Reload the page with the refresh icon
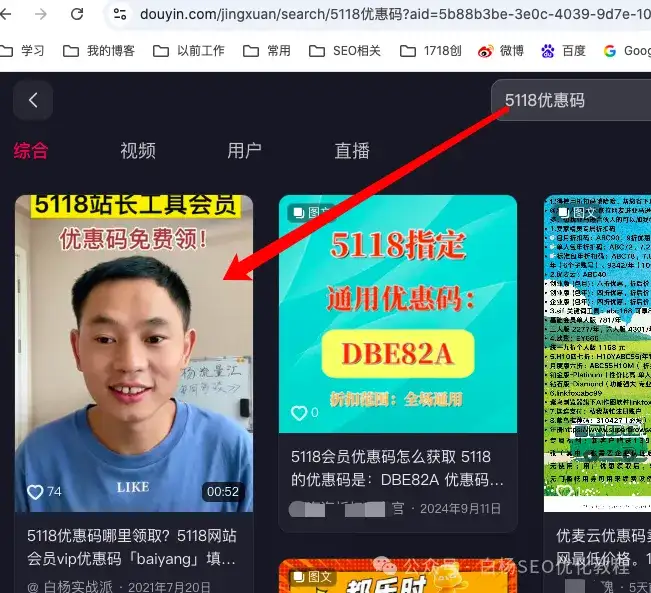This screenshot has width=651, height=593. click(x=77, y=14)
